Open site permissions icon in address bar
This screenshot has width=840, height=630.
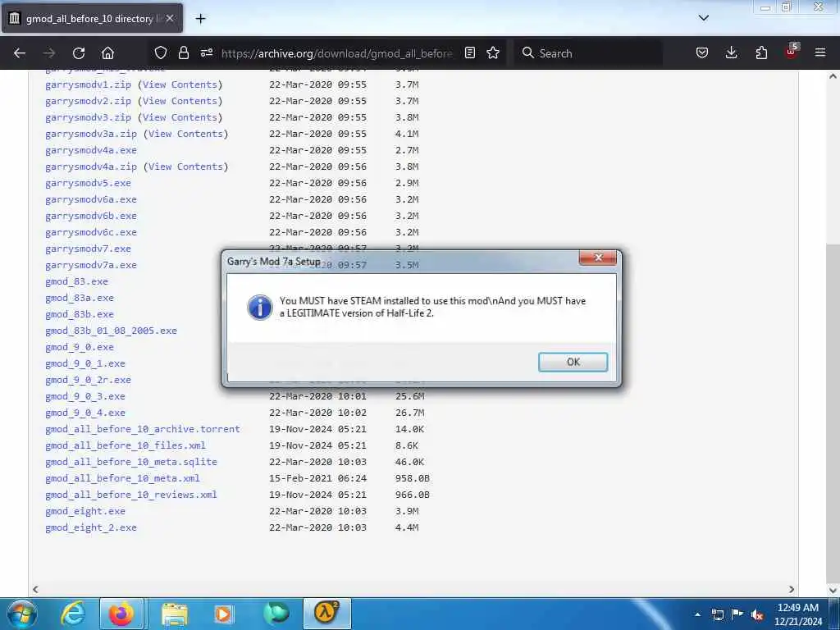click(206, 52)
